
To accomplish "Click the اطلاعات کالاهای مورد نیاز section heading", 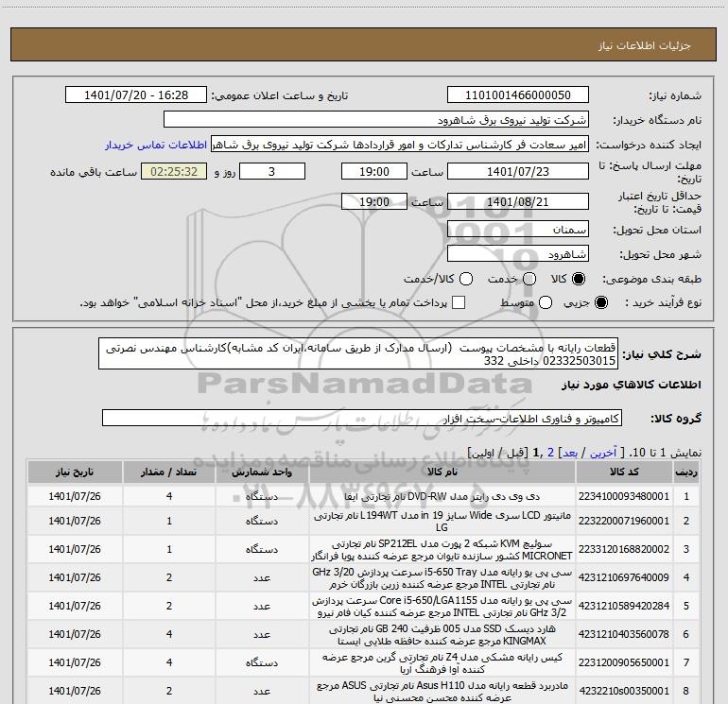I will click(x=632, y=385).
